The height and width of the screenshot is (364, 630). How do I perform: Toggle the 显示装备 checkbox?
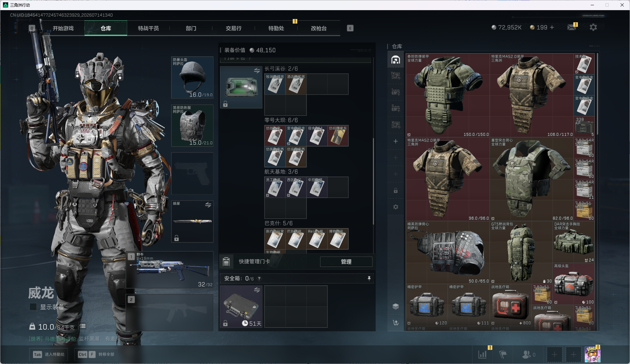(x=33, y=307)
